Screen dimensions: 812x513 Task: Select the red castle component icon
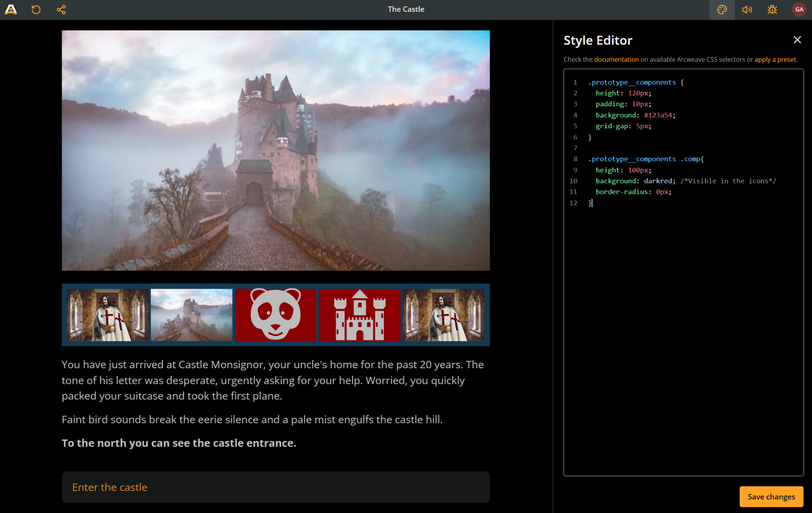pos(359,314)
